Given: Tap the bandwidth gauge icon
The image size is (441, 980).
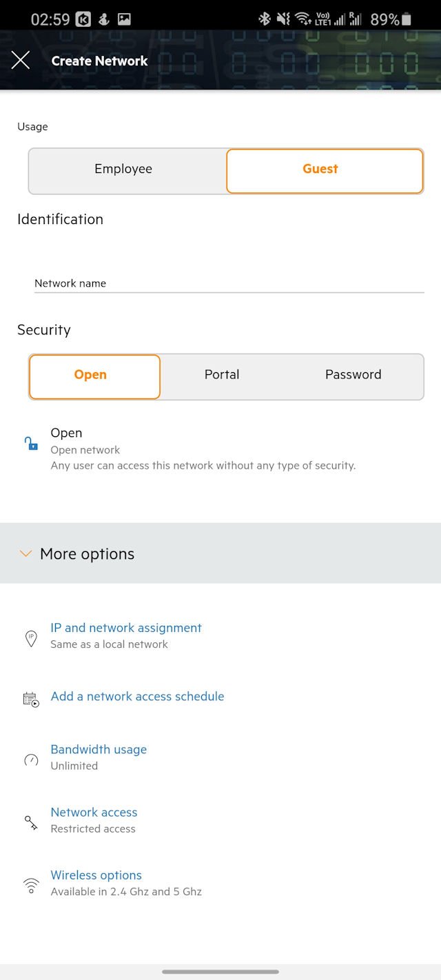Looking at the screenshot, I should coord(31,760).
